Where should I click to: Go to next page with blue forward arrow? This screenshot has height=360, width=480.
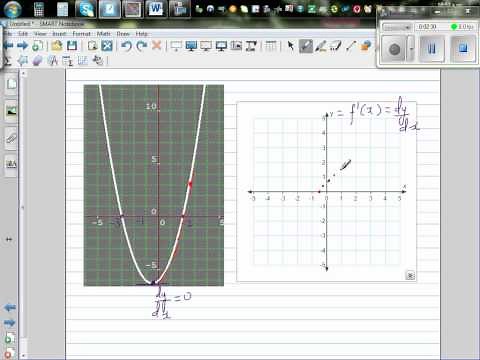coord(22,46)
